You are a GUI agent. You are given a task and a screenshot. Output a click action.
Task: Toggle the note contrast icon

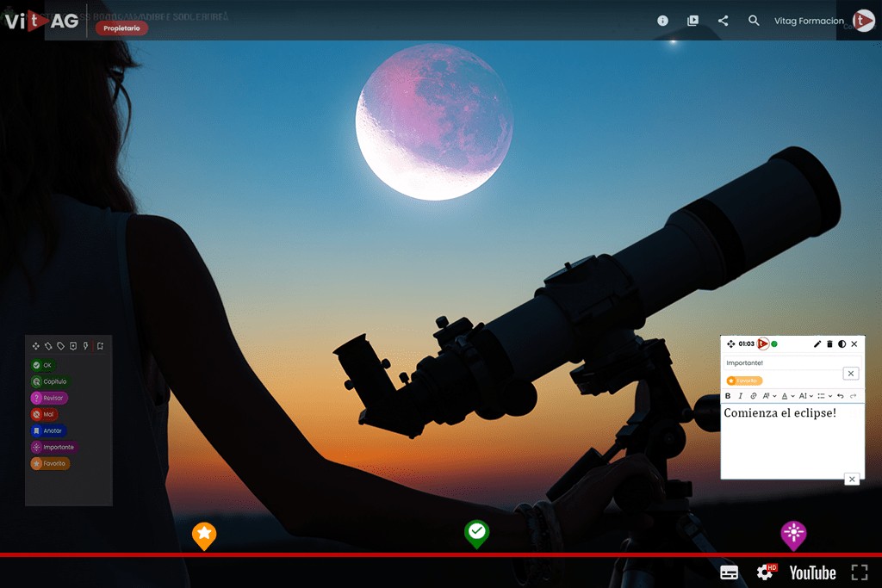(842, 344)
